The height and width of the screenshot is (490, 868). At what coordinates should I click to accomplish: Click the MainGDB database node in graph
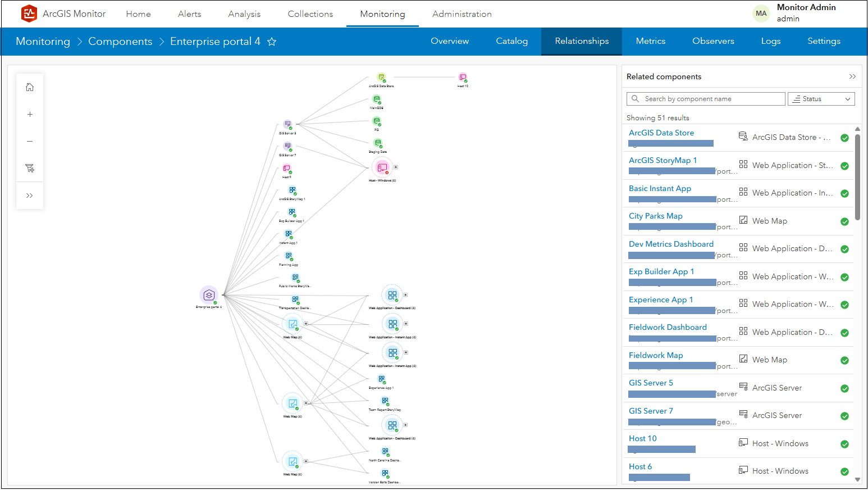[x=377, y=99]
